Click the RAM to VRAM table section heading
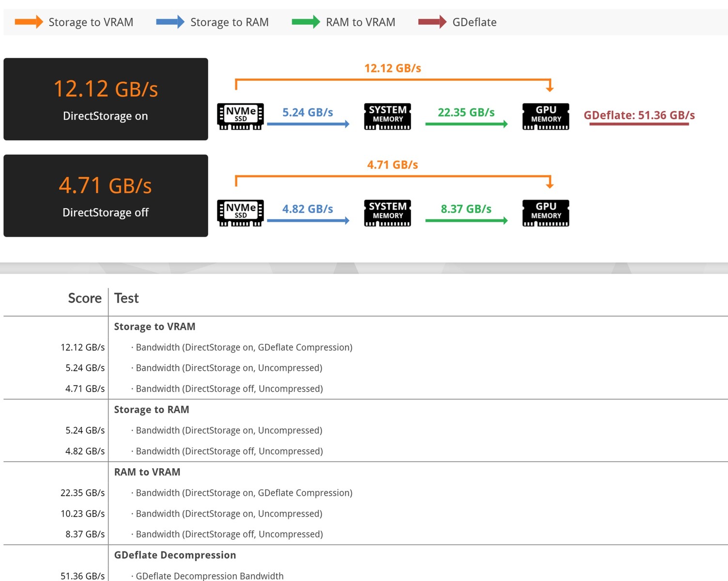Viewport: 728px width, 581px height. (x=147, y=472)
